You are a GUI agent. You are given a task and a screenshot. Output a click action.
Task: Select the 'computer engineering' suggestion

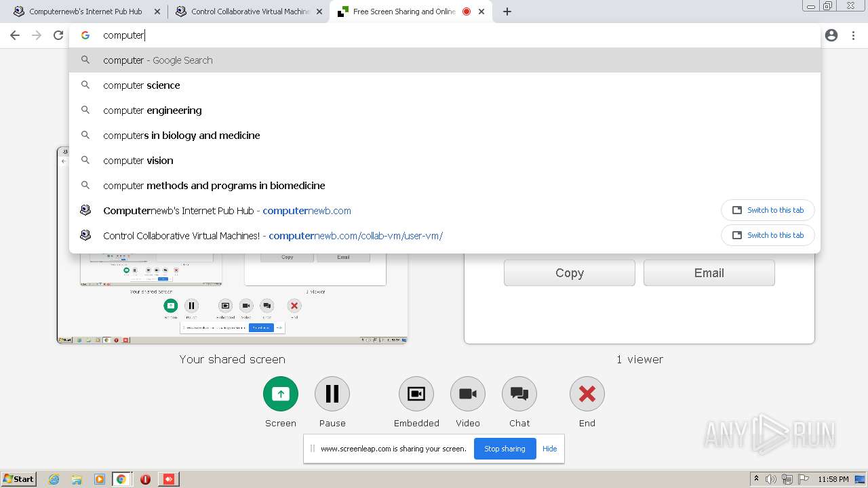point(445,110)
